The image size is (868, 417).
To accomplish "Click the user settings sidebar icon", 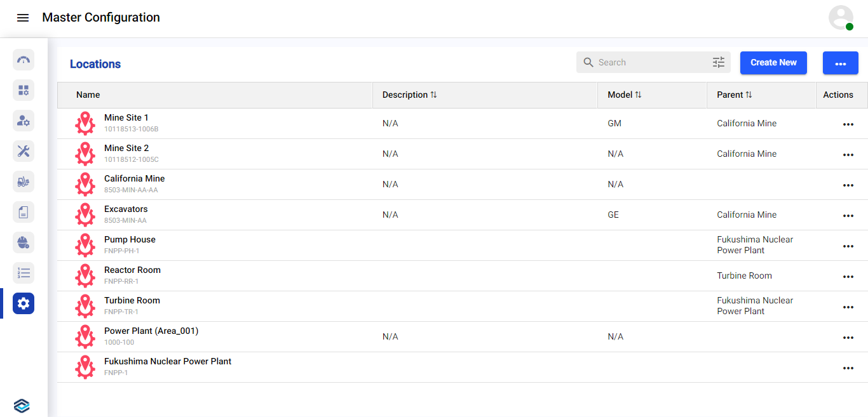I will pyautogui.click(x=24, y=121).
